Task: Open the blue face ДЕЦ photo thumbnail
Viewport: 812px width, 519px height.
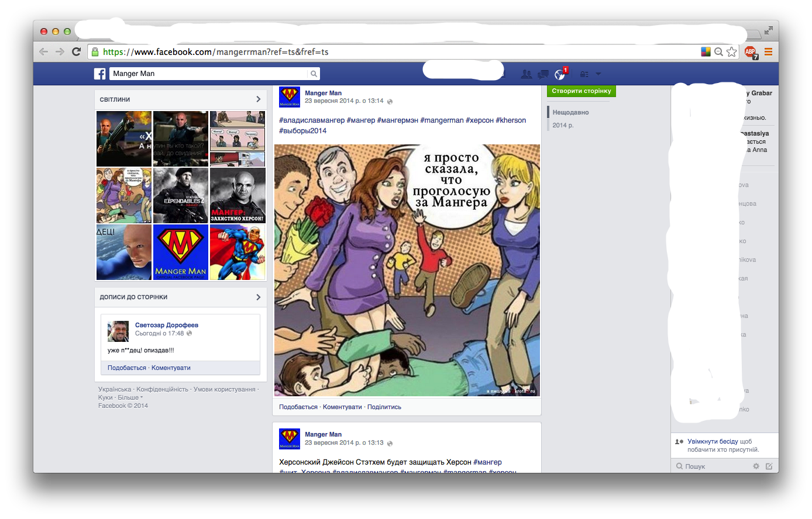Action: click(x=124, y=252)
